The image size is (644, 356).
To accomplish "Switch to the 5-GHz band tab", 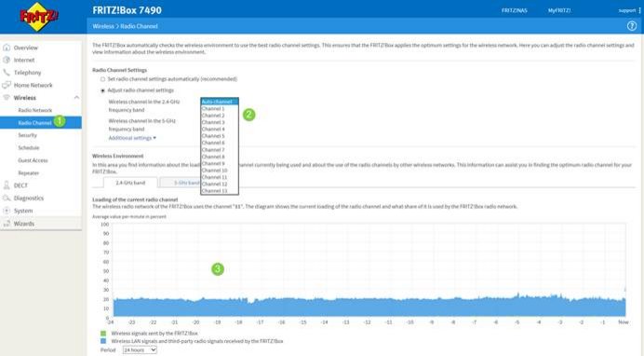I will click(x=180, y=183).
